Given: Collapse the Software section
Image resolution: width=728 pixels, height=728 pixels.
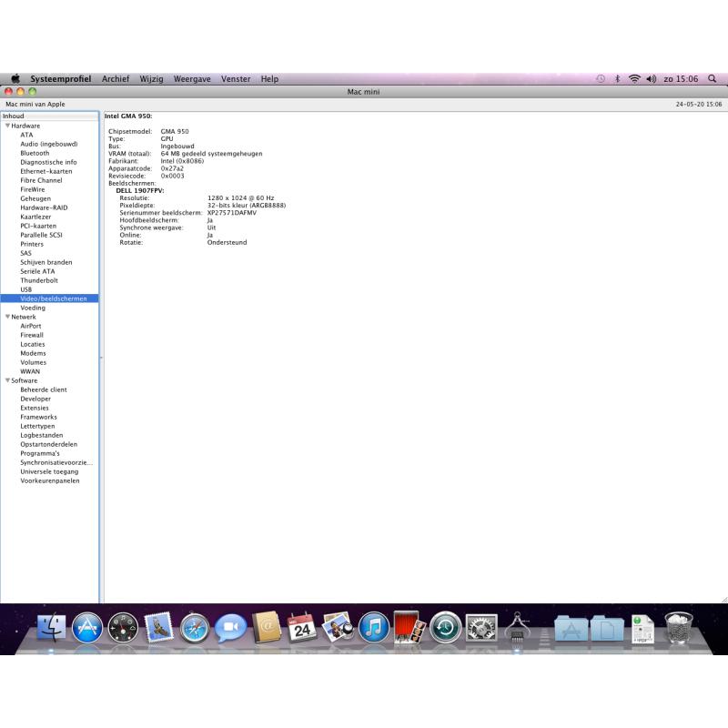Looking at the screenshot, I should pyautogui.click(x=7, y=380).
